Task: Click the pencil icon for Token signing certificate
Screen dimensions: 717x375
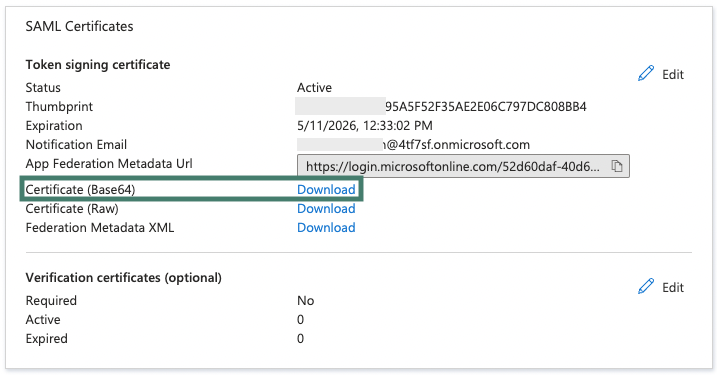Action: pos(646,74)
